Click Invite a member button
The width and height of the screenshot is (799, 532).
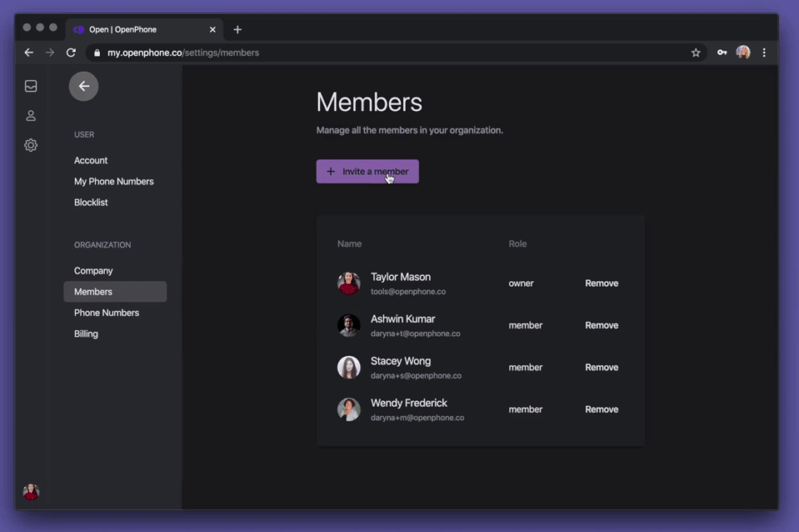pos(367,171)
